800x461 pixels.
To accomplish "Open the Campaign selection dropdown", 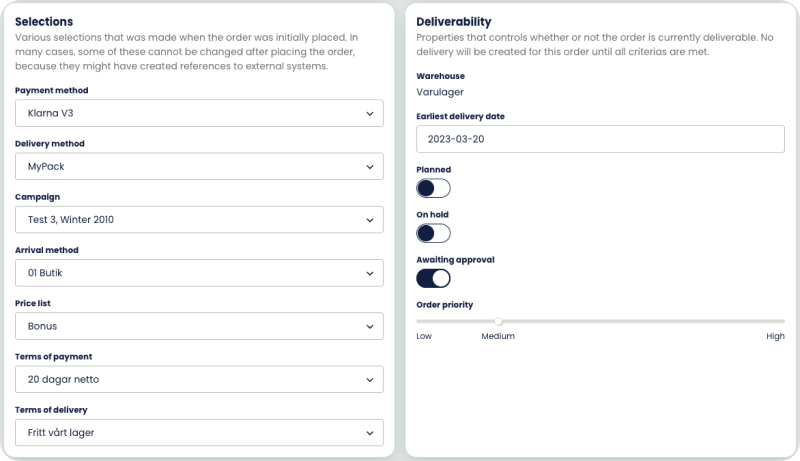I will [199, 220].
